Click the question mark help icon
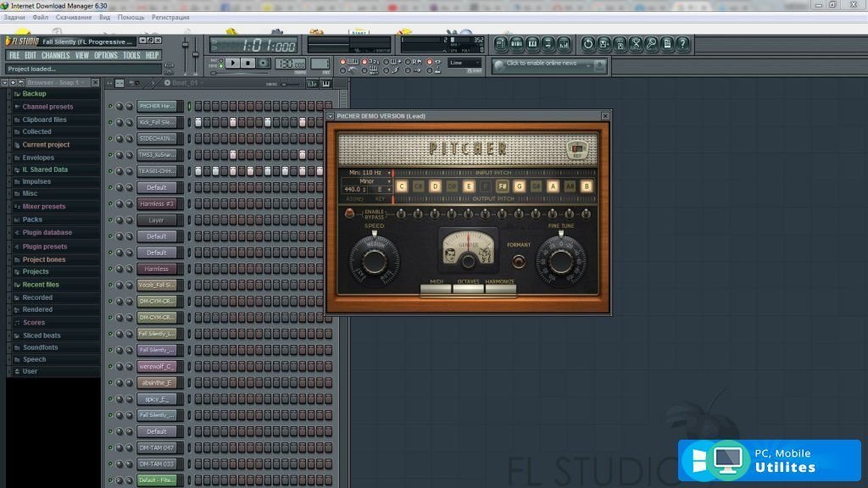This screenshot has width=868, height=488. (682, 44)
